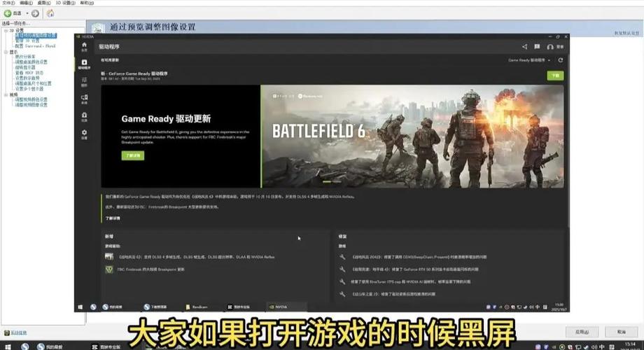Click clock on bottom taskbar

pyautogui.click(x=629, y=346)
